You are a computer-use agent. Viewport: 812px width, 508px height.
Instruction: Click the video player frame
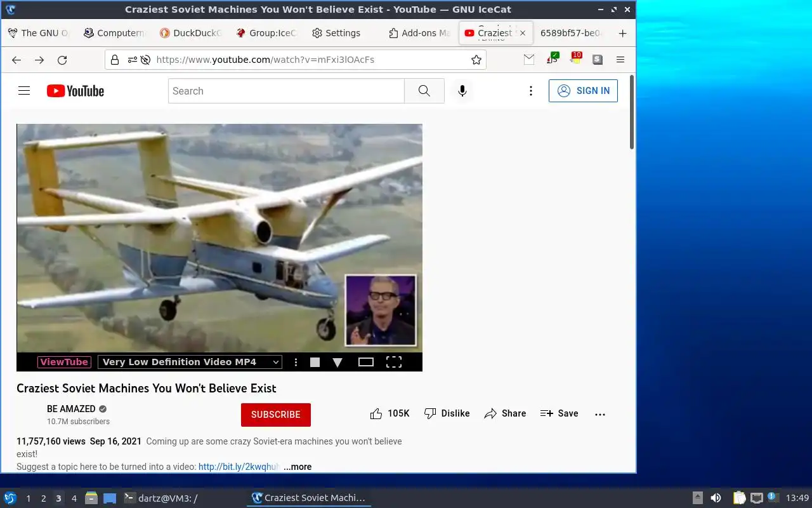[x=219, y=238]
